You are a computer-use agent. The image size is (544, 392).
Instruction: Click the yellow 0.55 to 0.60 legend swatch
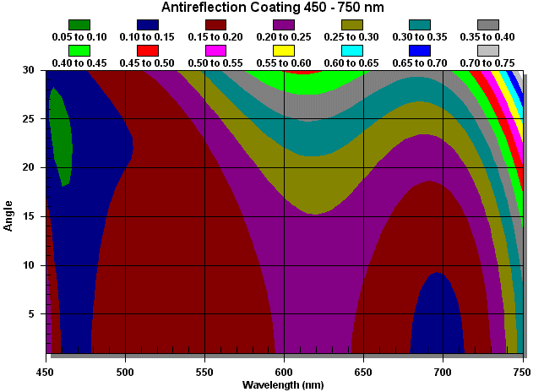click(x=284, y=51)
